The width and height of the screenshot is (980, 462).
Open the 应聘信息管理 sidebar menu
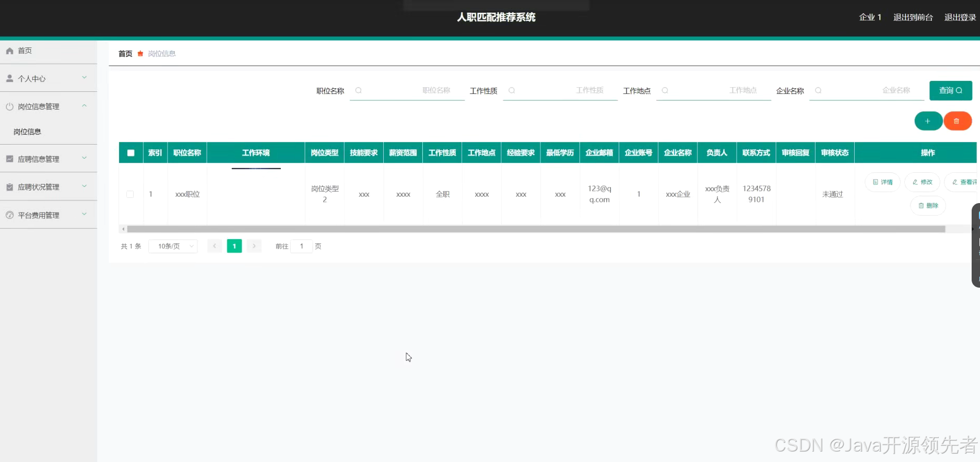[x=49, y=159]
